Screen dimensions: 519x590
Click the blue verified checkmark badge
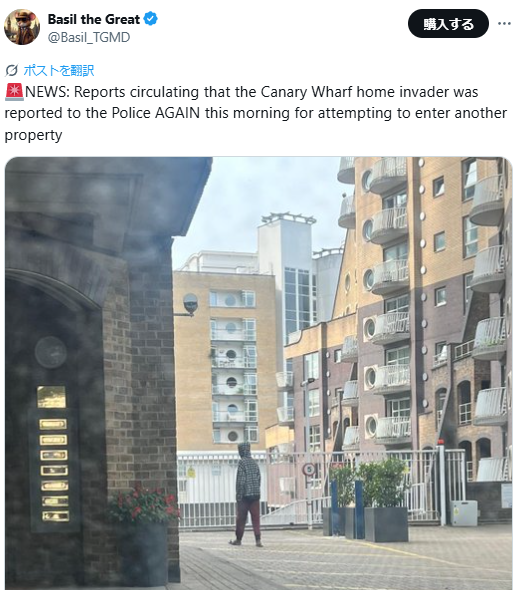click(x=151, y=19)
